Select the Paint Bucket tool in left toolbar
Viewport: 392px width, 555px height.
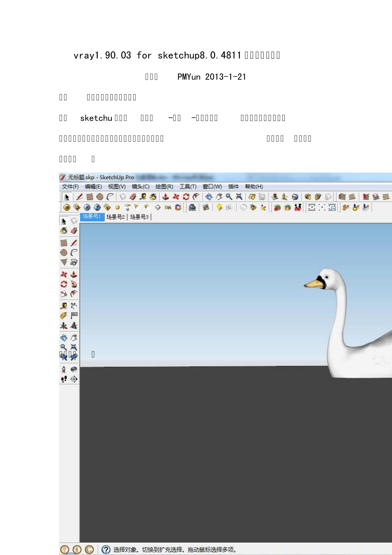click(x=64, y=231)
